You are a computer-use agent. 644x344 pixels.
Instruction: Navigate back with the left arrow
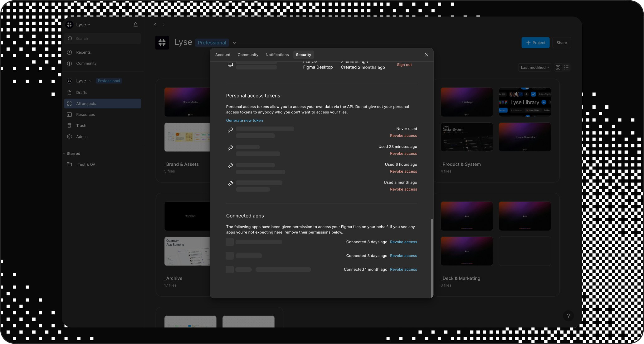click(x=155, y=25)
